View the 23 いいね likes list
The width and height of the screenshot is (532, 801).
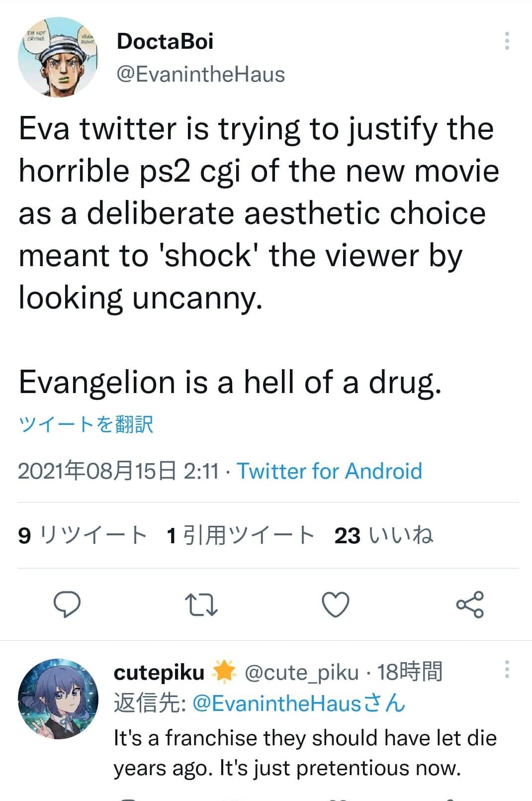[x=383, y=535]
